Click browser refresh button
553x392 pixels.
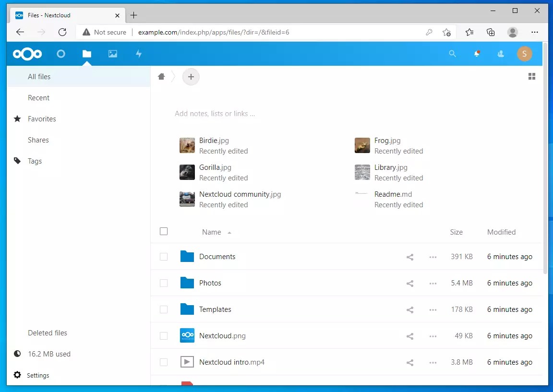coord(62,32)
